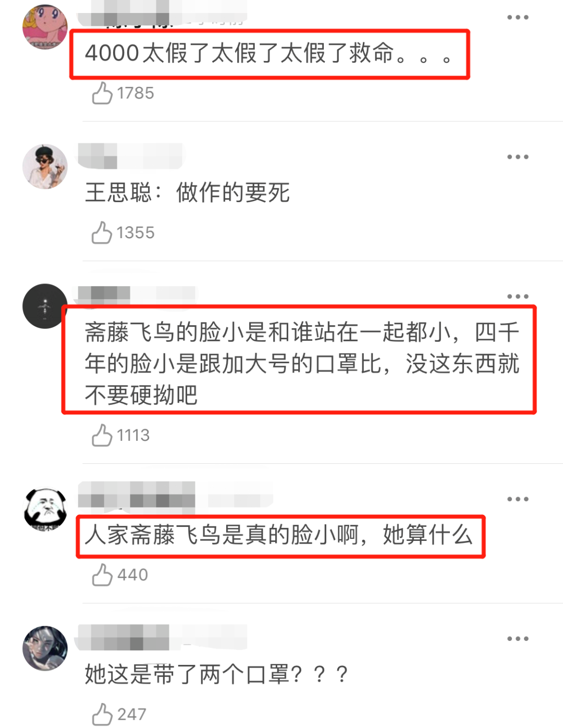
Task: Tap thumbs-up on comment with 1113 likes
Action: pyautogui.click(x=102, y=435)
